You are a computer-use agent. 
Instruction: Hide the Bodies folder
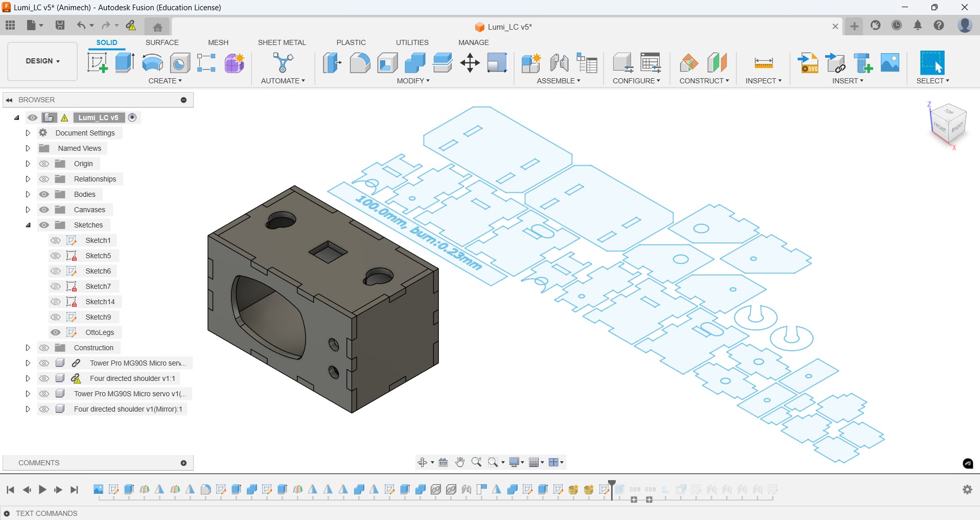(x=44, y=194)
